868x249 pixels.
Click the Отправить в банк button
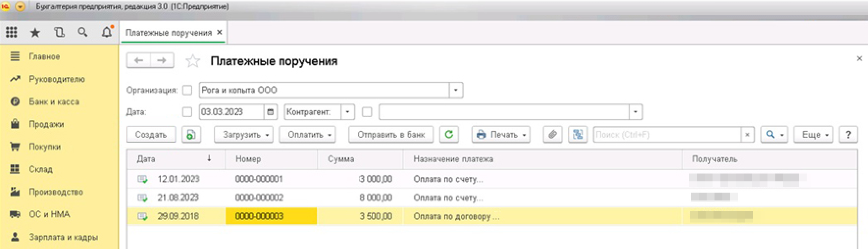391,134
